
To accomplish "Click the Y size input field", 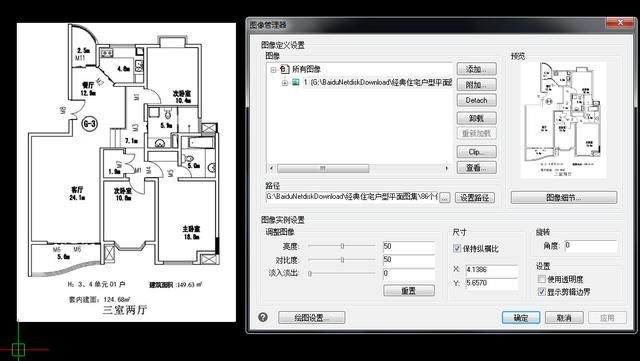I will point(492,283).
